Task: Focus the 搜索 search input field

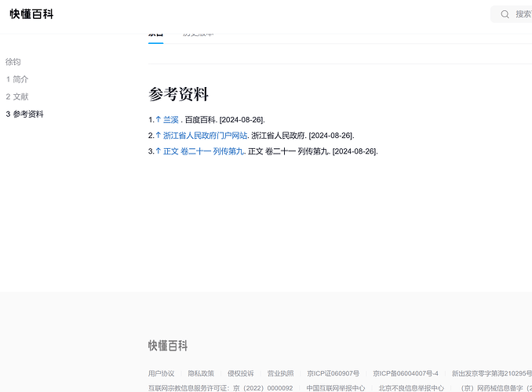Action: click(523, 14)
